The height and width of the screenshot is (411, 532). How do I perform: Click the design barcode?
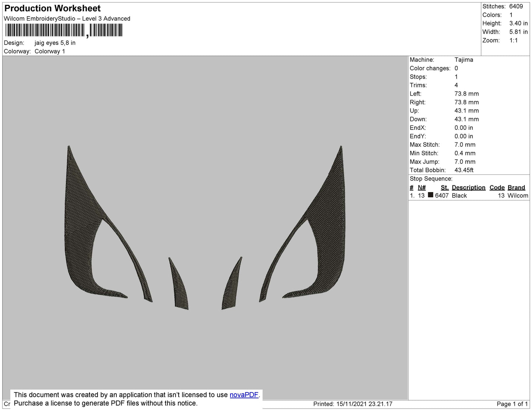pyautogui.click(x=64, y=30)
